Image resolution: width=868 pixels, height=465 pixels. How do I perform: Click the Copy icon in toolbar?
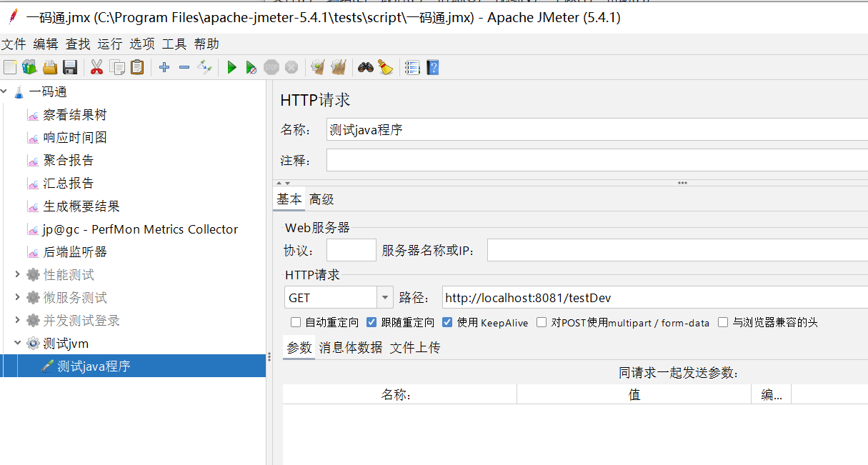pyautogui.click(x=117, y=67)
